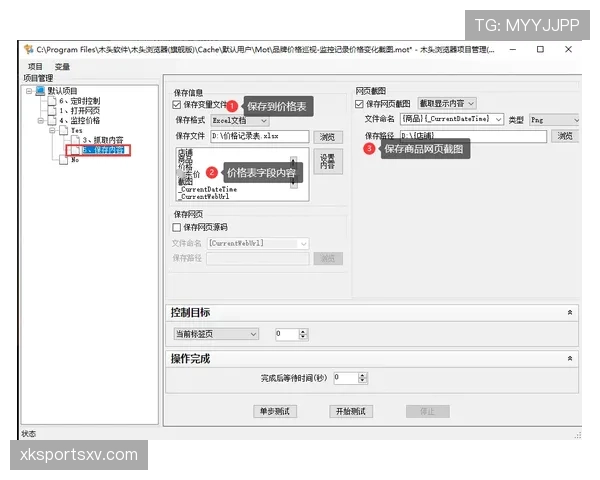This screenshot has height=480, width=600.
Task: Click the 保存文件 path field
Action: pyautogui.click(x=259, y=137)
